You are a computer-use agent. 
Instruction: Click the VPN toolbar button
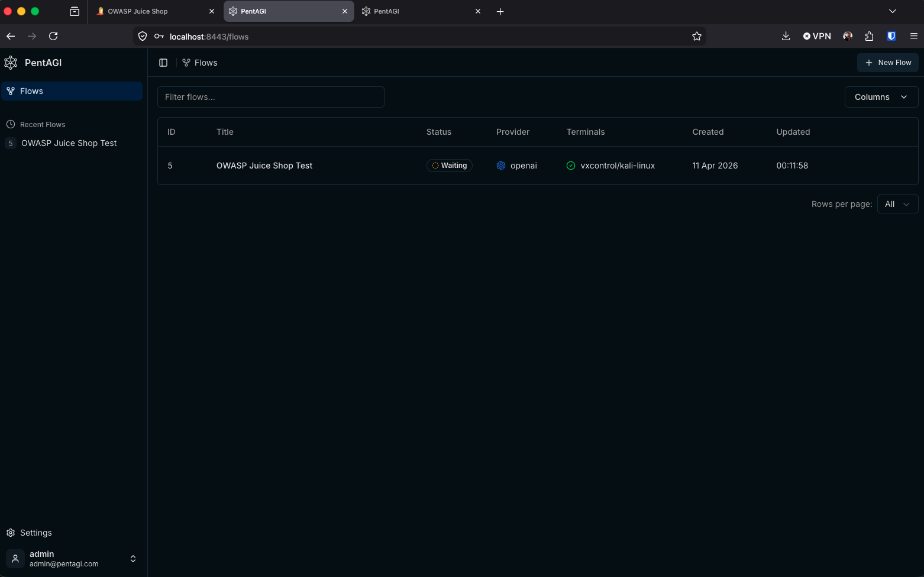[817, 36]
